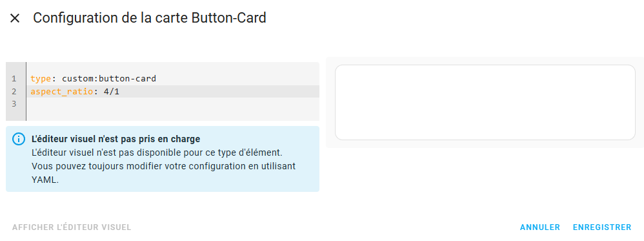Click empty line 3 in YAML editor
Screen dimensions: 644x241
[x=172, y=104]
